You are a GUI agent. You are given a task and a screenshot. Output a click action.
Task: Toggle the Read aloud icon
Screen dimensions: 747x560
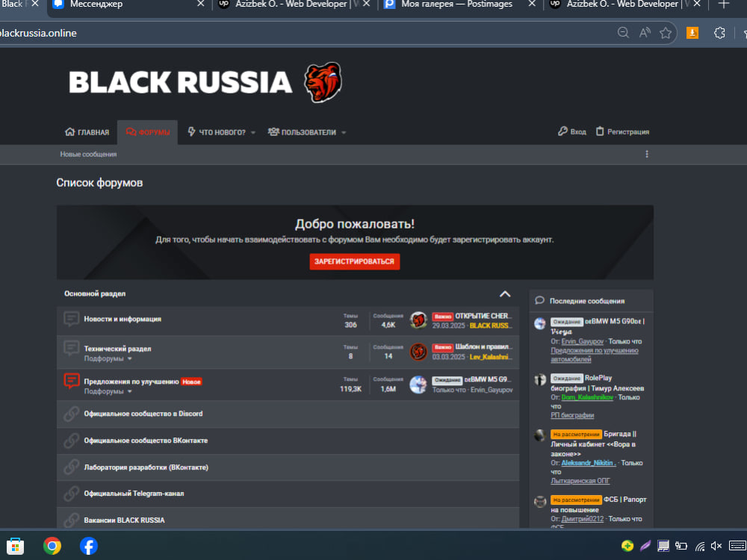(x=645, y=32)
